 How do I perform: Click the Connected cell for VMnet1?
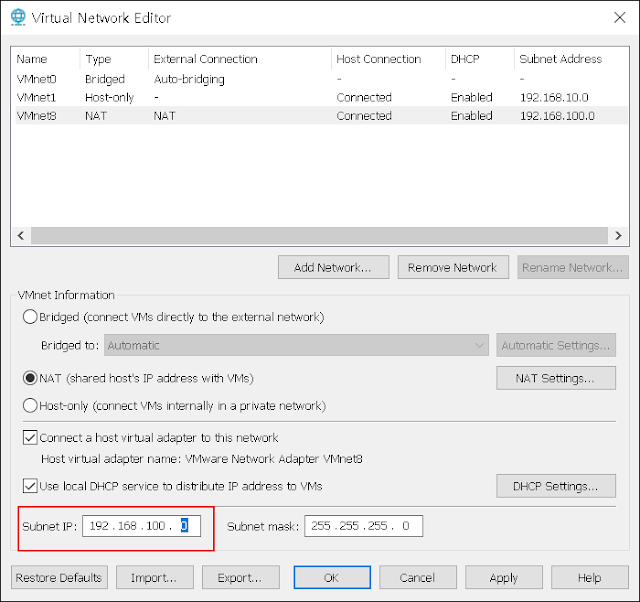(364, 97)
